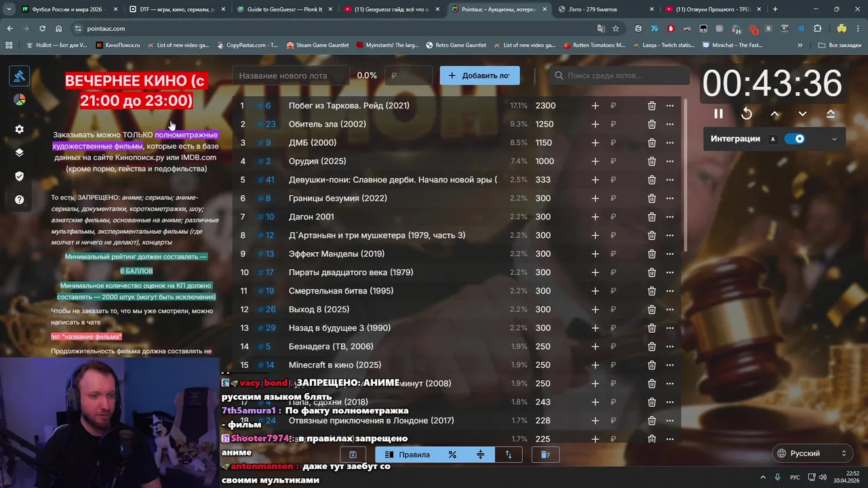
Task: Focus the new lot ruble amount field
Action: click(x=408, y=75)
